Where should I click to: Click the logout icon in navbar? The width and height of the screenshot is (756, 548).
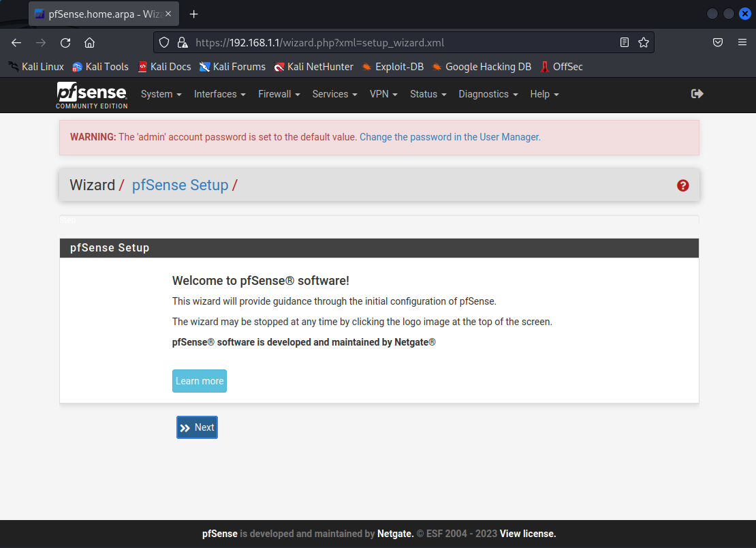pos(697,94)
